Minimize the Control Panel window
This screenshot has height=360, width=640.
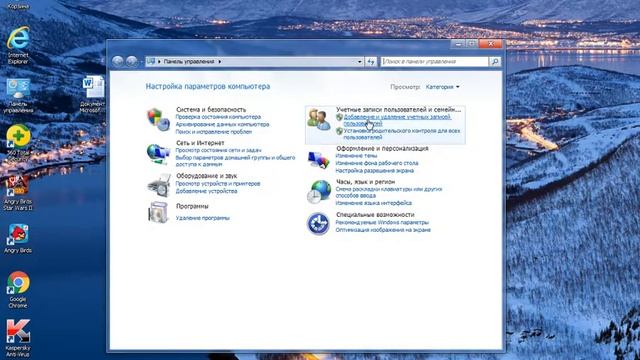459,44
